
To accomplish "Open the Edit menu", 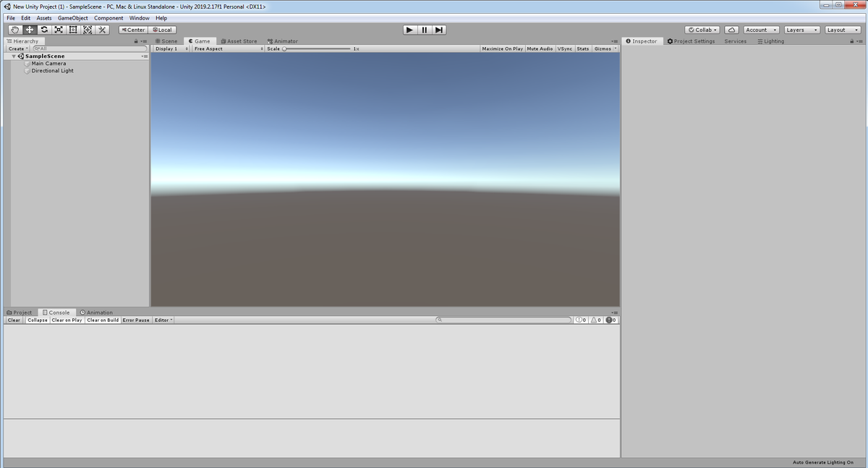I will [x=26, y=18].
